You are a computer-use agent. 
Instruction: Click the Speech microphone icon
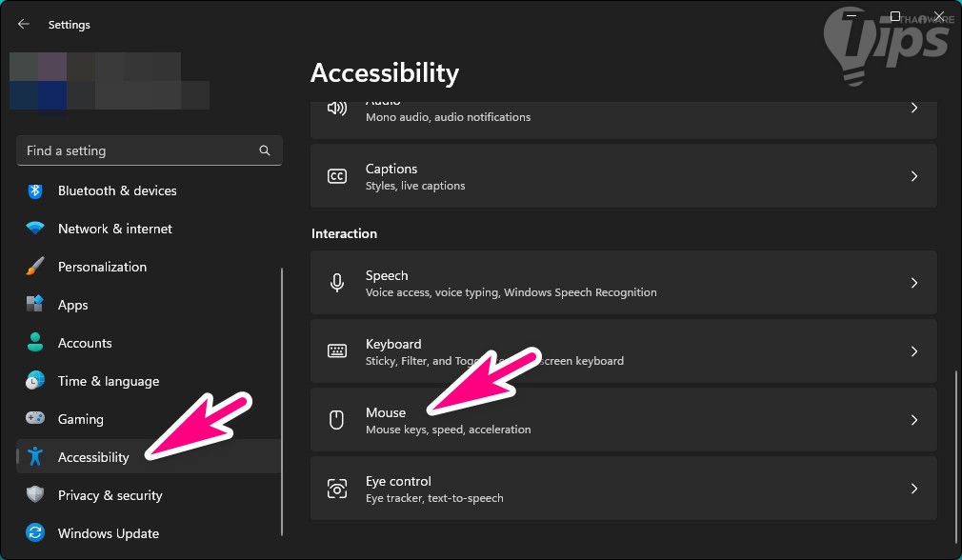[337, 283]
